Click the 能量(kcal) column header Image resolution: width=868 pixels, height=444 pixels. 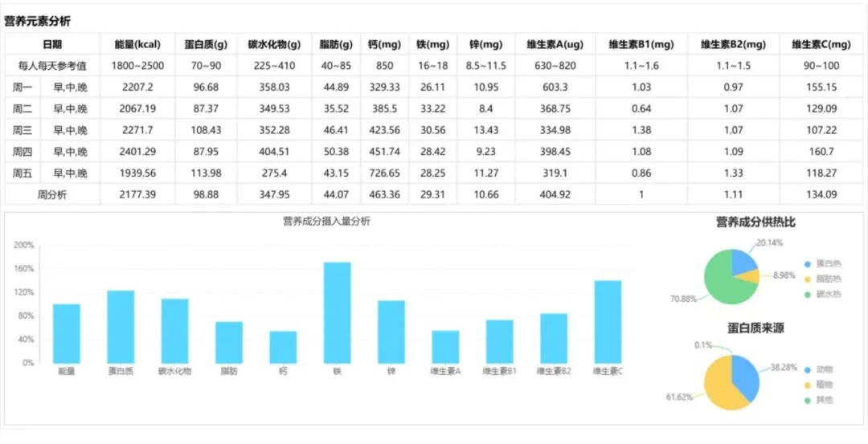(138, 45)
